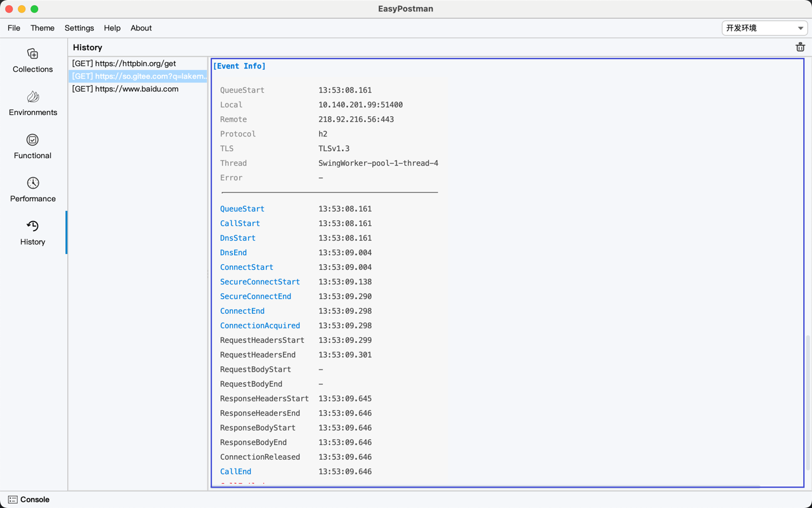The width and height of the screenshot is (812, 508).
Task: Click the Error label in event info
Action: click(x=231, y=178)
